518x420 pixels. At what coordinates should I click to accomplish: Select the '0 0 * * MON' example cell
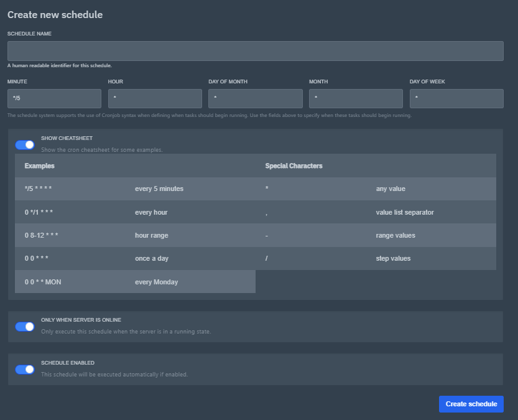(43, 282)
